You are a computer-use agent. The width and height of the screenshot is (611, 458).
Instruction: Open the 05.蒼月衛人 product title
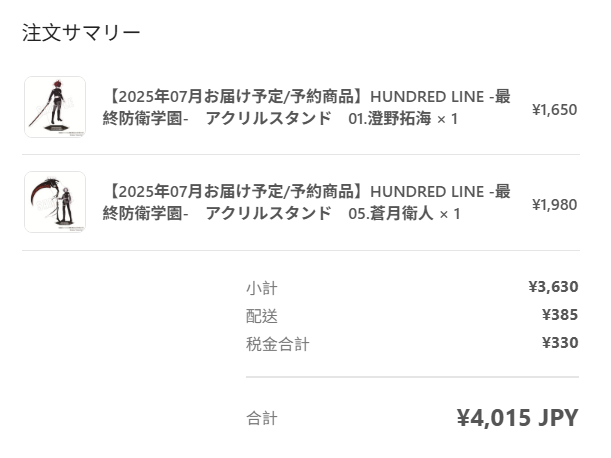tap(306, 202)
